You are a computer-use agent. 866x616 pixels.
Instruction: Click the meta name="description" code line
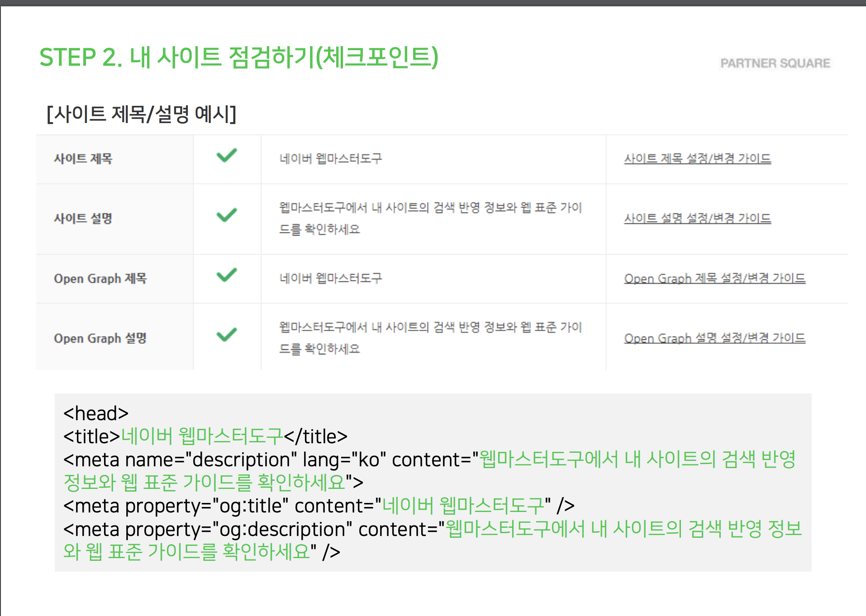429,471
